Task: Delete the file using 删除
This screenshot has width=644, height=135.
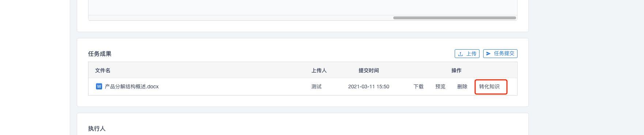Action: click(462, 86)
